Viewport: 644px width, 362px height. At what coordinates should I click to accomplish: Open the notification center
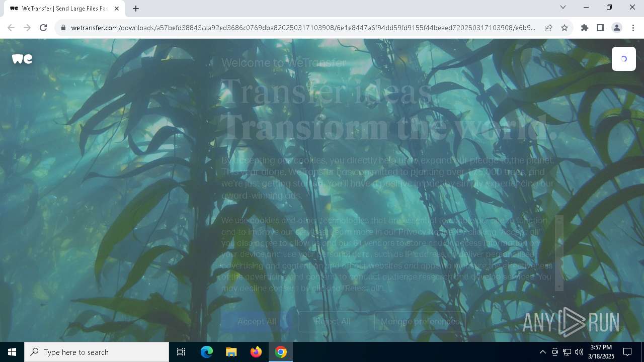[627, 352]
